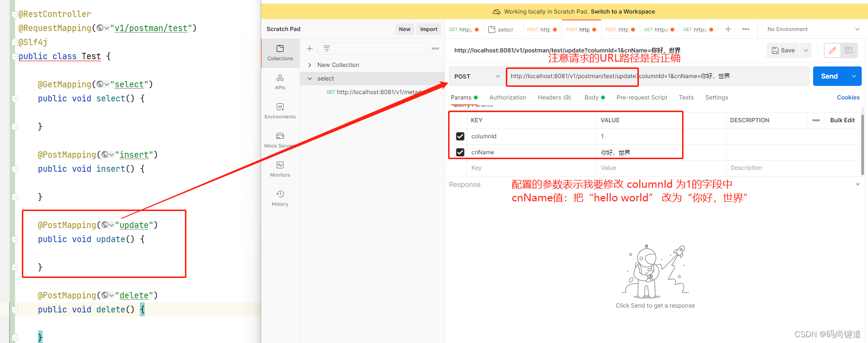
Task: Click the globe icon beside the "delete" mapping
Action: (x=105, y=295)
